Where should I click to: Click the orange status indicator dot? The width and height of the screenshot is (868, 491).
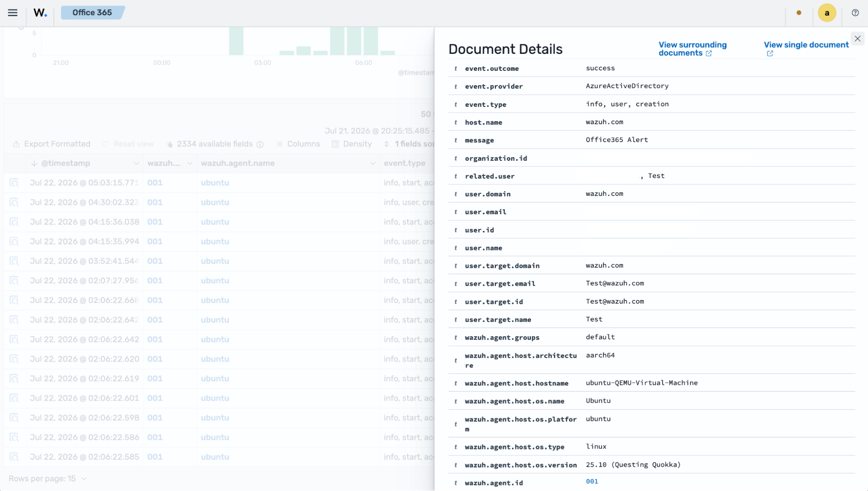[799, 13]
